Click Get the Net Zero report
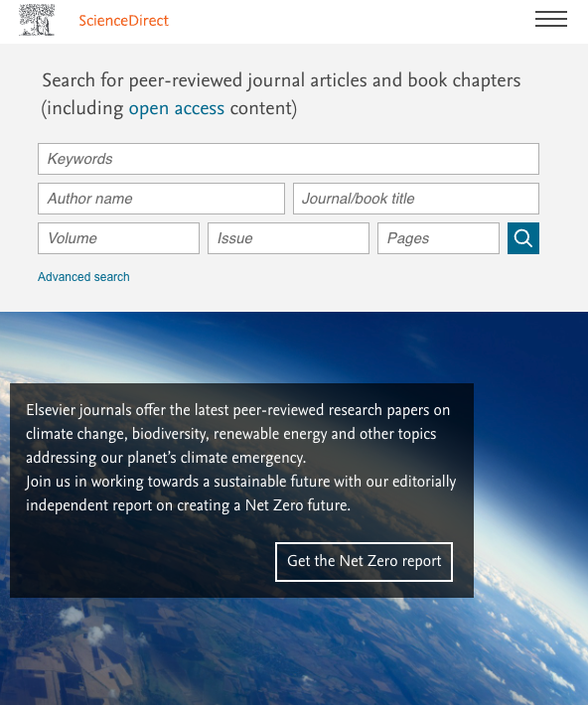Viewport: 588px width, 705px height. [x=364, y=562]
